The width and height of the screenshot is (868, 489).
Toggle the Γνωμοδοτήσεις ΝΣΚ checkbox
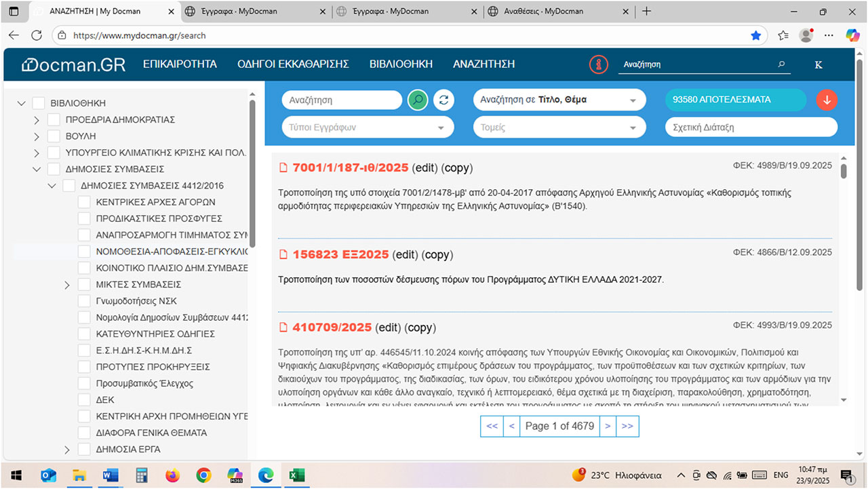[84, 301]
